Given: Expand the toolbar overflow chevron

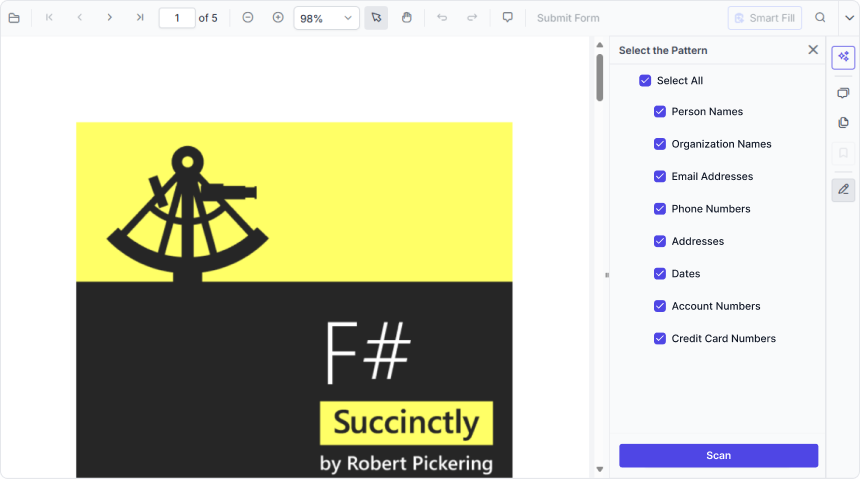Looking at the screenshot, I should coord(849,18).
